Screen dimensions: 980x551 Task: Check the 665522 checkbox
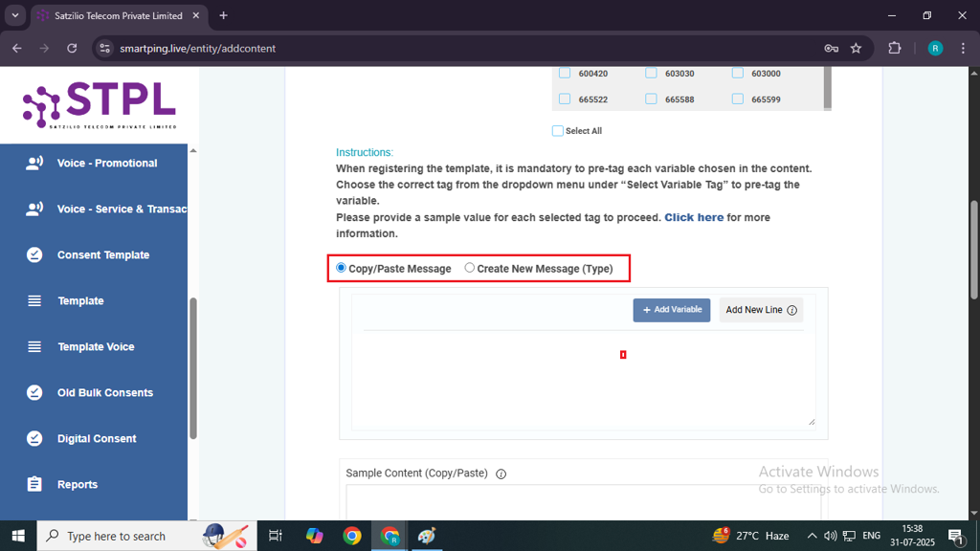[565, 99]
